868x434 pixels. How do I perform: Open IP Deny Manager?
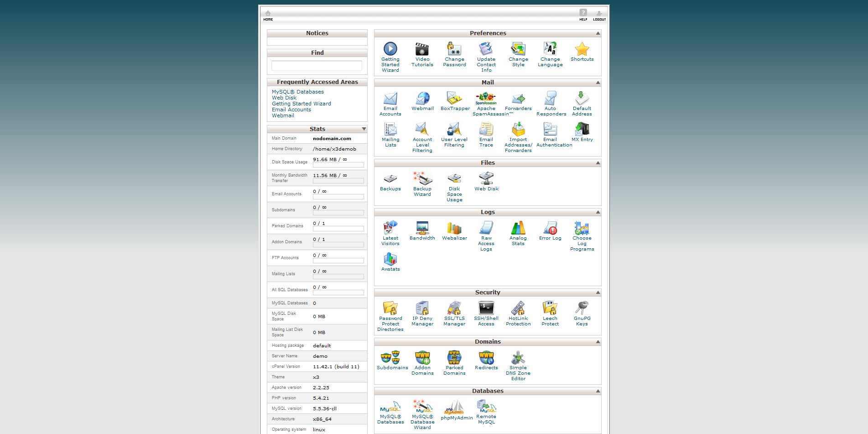coord(422,308)
